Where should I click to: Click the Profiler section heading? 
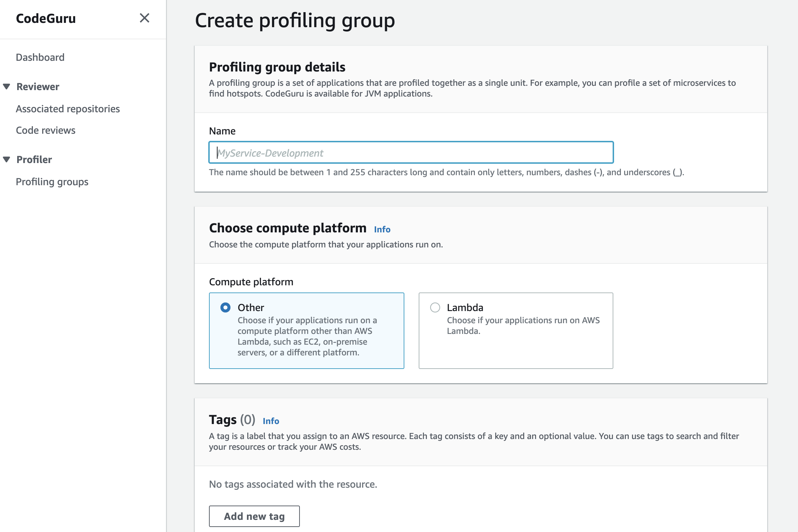click(34, 159)
